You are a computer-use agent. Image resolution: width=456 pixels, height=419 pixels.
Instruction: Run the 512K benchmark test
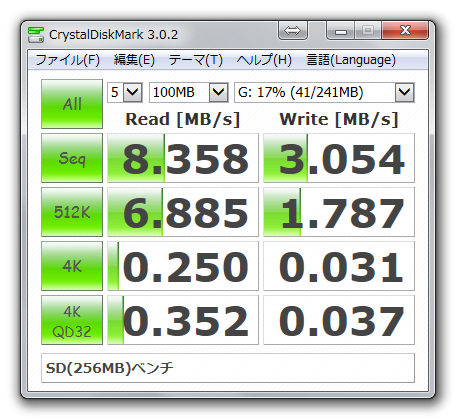pyautogui.click(x=72, y=212)
